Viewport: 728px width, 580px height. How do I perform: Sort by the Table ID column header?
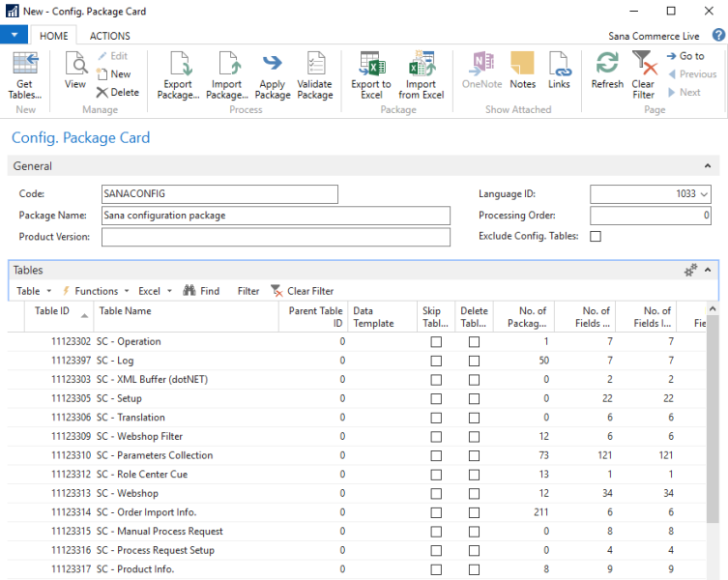coord(59,316)
